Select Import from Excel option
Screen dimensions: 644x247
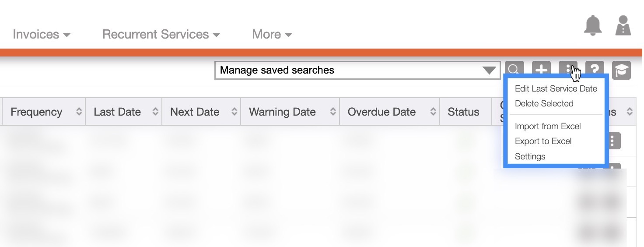tap(548, 126)
